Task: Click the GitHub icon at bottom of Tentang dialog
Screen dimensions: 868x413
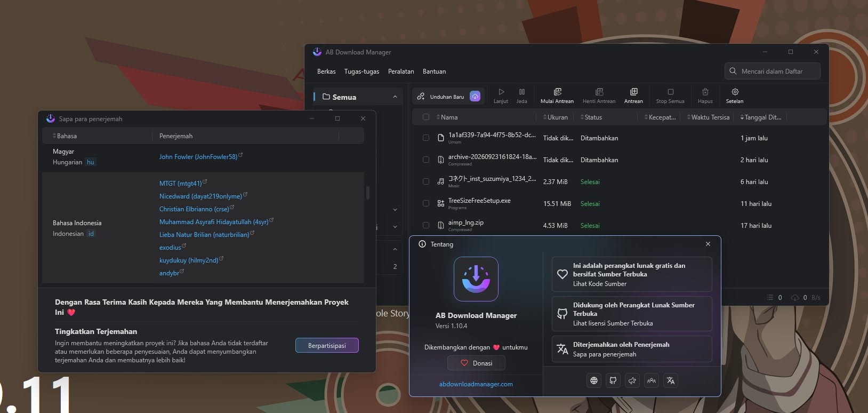Action: click(x=613, y=380)
